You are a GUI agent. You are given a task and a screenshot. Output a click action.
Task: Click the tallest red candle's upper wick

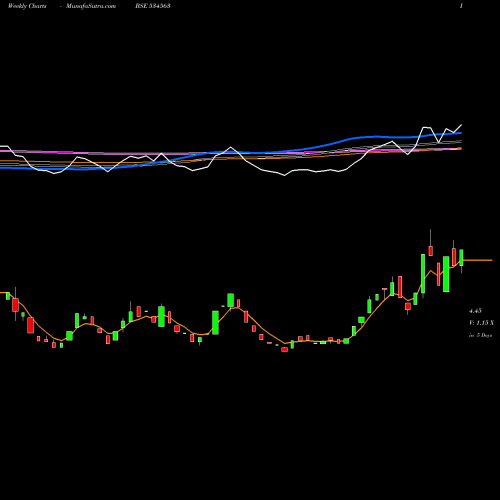pyautogui.click(x=430, y=237)
